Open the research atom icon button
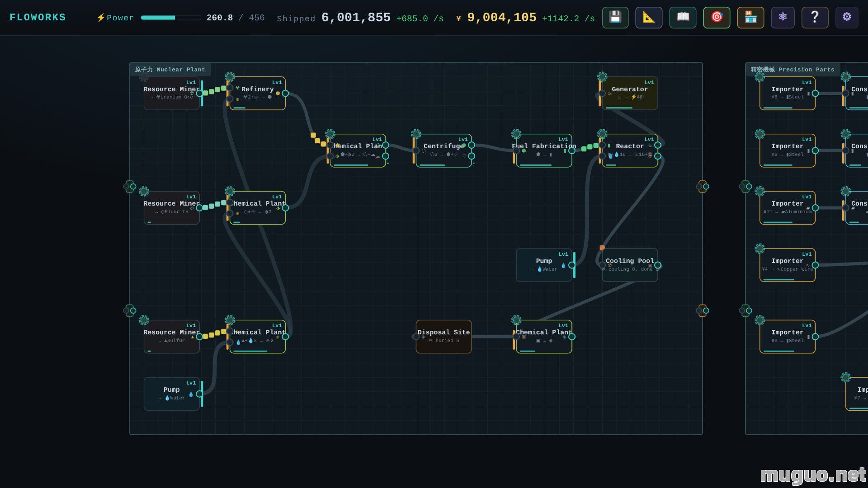 click(x=783, y=18)
